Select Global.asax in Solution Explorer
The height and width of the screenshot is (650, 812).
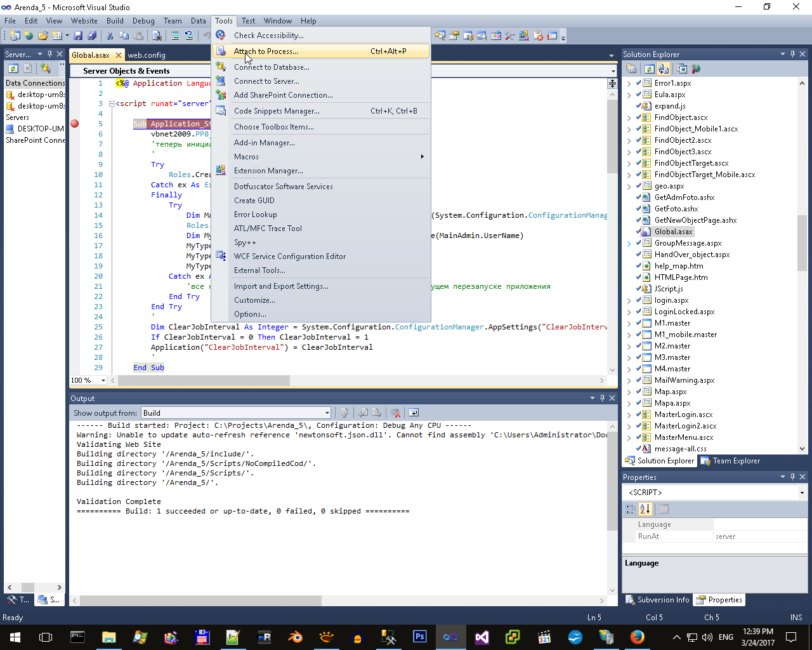673,232
